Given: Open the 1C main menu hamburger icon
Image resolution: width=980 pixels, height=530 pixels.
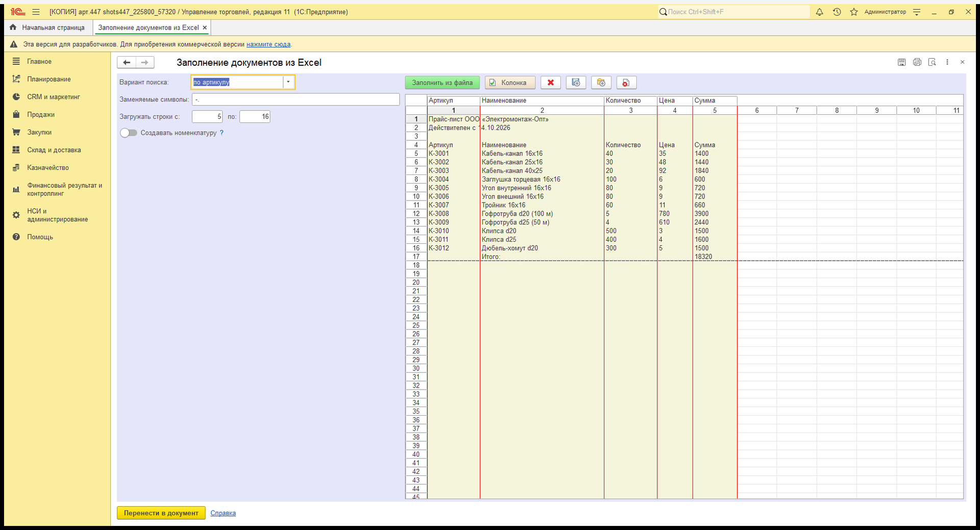Looking at the screenshot, I should [36, 12].
